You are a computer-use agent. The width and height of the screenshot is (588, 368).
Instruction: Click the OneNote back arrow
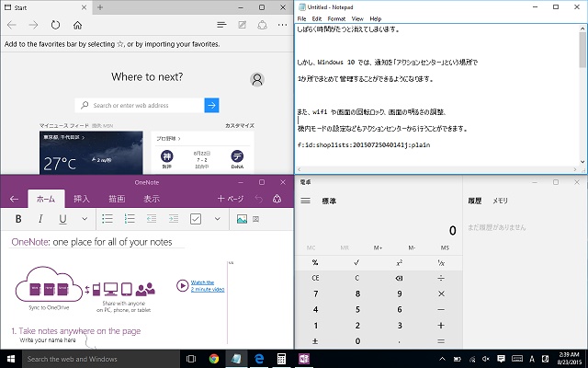[x=14, y=199]
